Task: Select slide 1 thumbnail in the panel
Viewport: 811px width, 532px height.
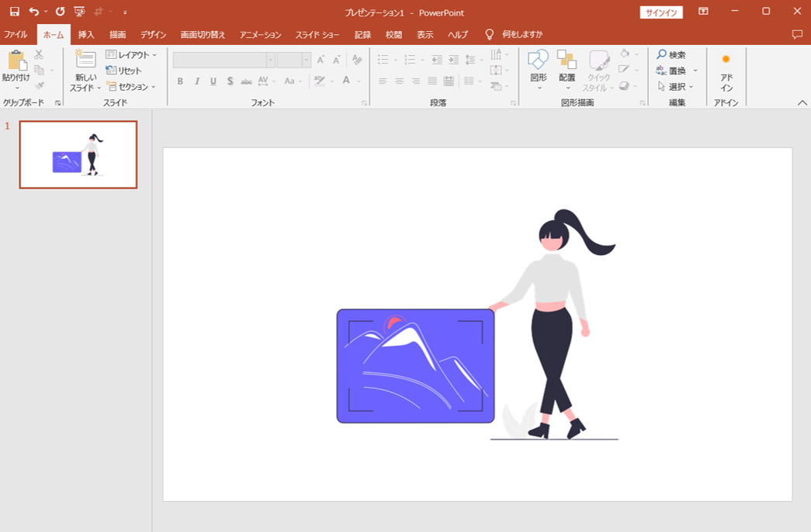Action: [x=78, y=154]
